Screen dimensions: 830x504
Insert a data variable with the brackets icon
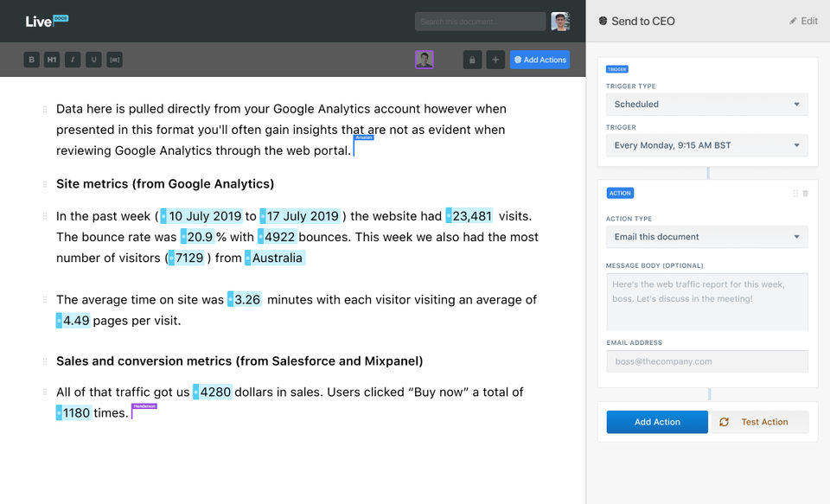click(114, 60)
